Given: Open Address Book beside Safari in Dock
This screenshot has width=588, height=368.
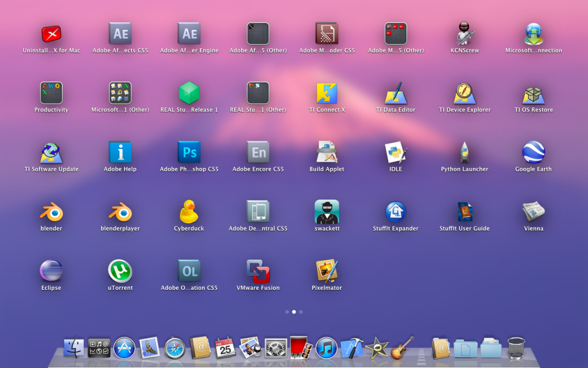Looking at the screenshot, I should pos(200,348).
